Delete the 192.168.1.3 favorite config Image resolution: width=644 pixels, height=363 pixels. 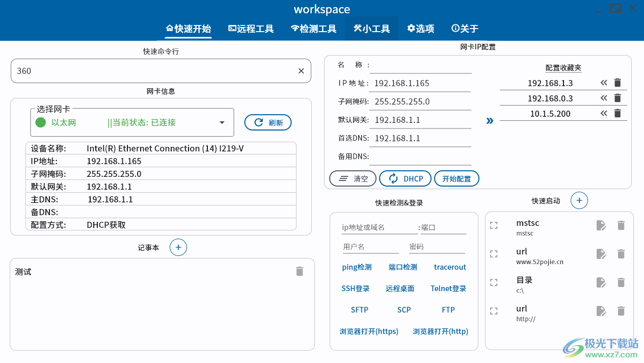[618, 83]
